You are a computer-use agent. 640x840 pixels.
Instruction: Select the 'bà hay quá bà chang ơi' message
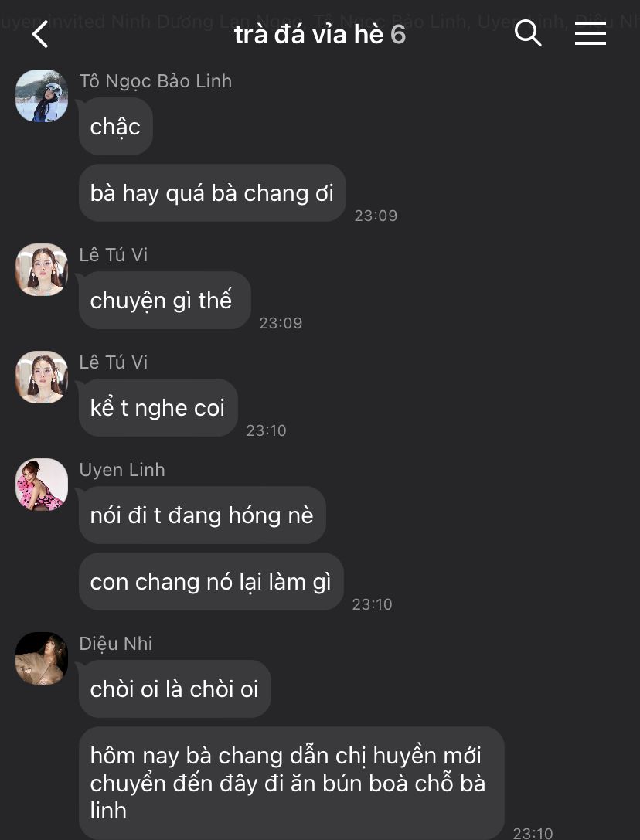click(x=212, y=193)
